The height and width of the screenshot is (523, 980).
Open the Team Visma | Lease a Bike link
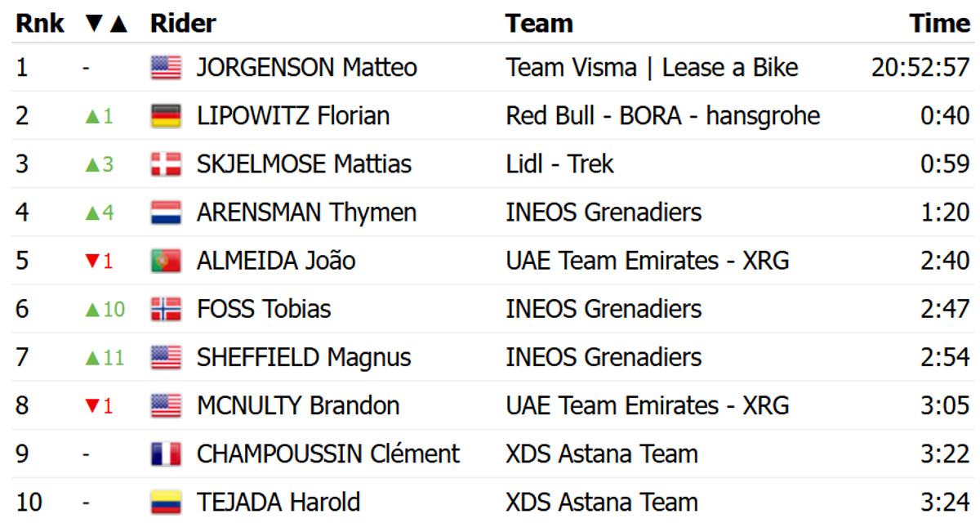(652, 67)
